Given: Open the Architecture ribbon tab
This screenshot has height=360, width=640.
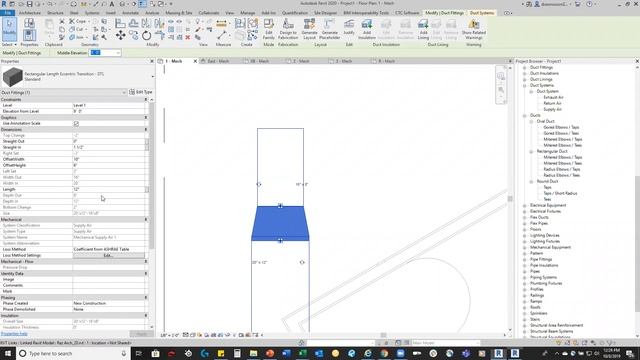Looking at the screenshot, I should (30, 13).
